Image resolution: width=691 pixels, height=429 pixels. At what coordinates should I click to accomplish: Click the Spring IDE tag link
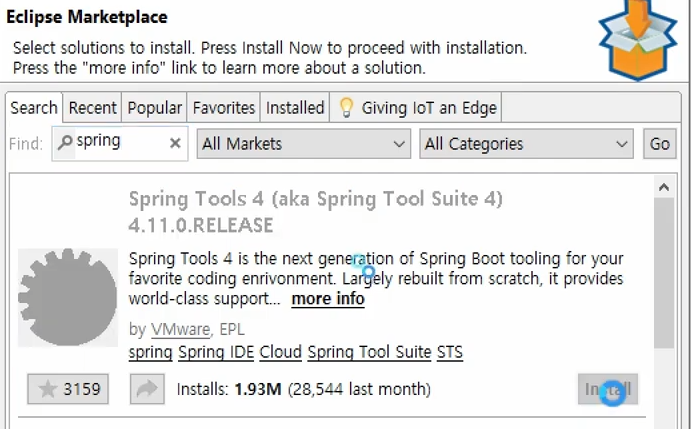(216, 352)
